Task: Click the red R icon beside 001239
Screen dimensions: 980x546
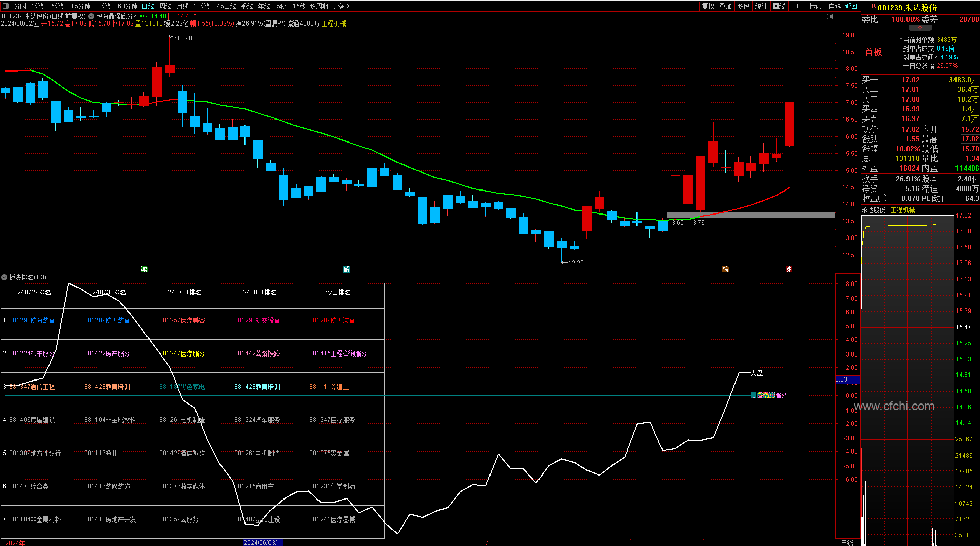Action: coord(874,6)
